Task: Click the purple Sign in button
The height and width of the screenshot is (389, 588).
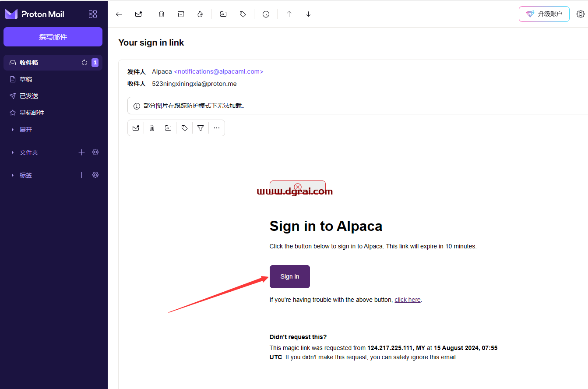Action: coord(290,276)
